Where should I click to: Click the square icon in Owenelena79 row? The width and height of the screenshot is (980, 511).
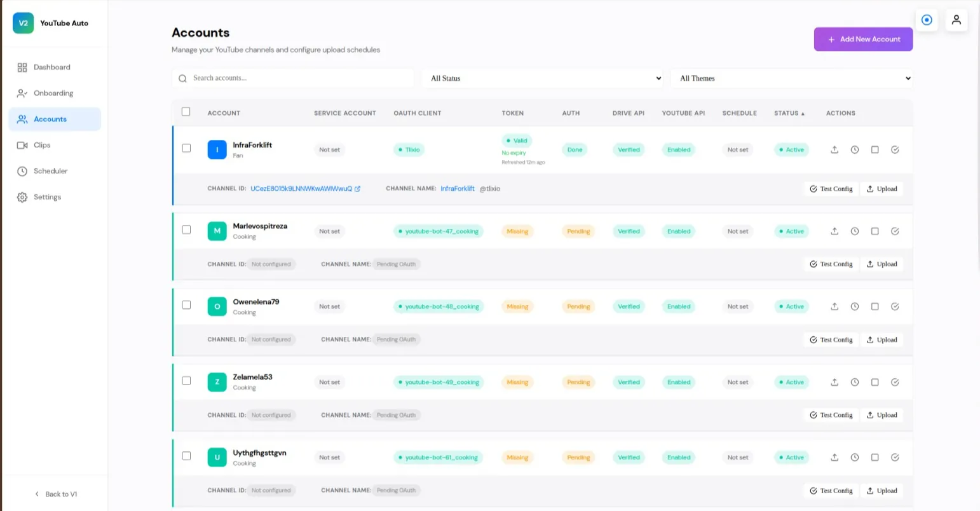coord(875,306)
